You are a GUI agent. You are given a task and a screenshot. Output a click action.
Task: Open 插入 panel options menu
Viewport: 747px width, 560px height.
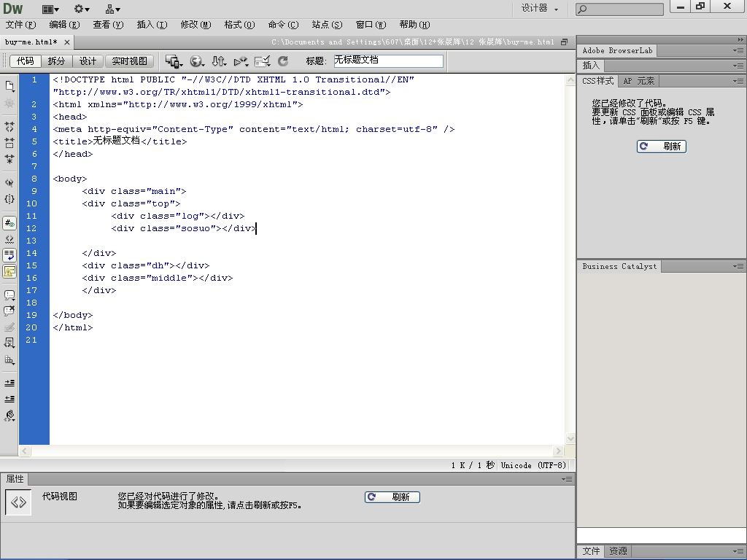coord(738,66)
